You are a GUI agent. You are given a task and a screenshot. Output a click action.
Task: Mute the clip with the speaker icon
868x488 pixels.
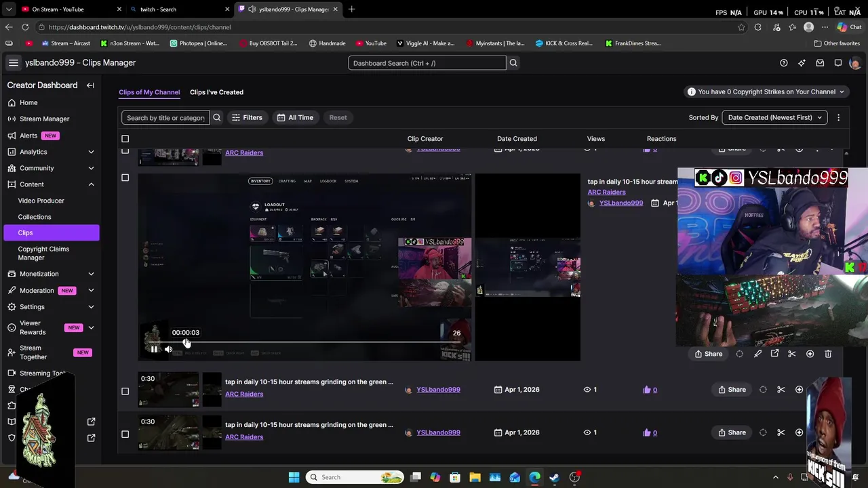coord(169,350)
